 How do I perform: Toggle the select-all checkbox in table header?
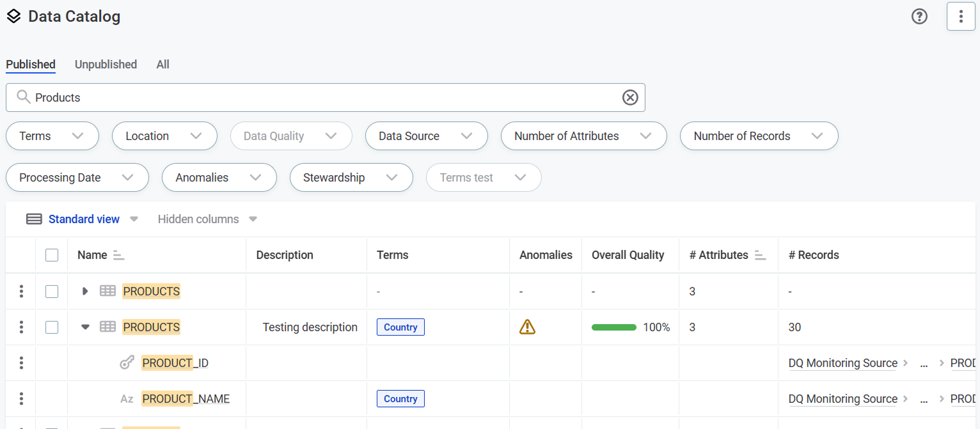click(52, 255)
